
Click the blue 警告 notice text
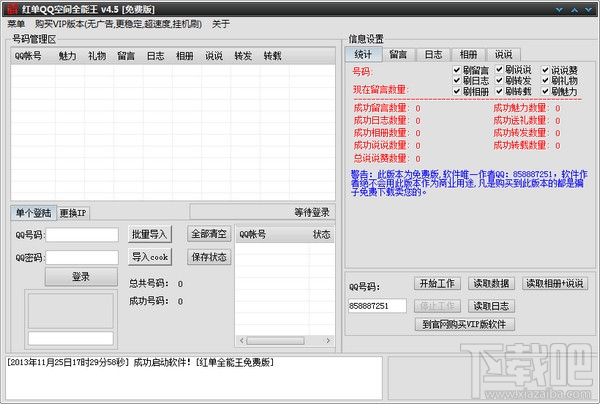coord(469,183)
